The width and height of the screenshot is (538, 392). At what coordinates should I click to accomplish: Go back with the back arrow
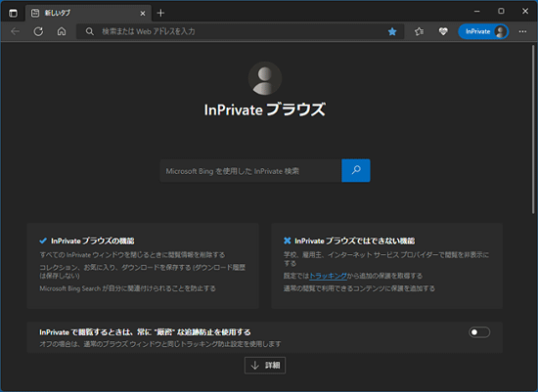pos(15,31)
